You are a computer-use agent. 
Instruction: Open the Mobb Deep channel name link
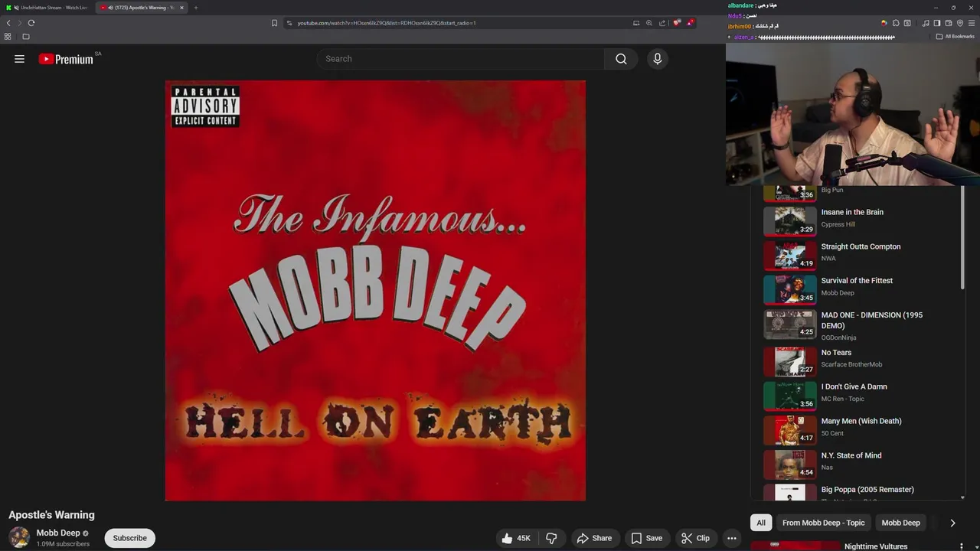(58, 533)
